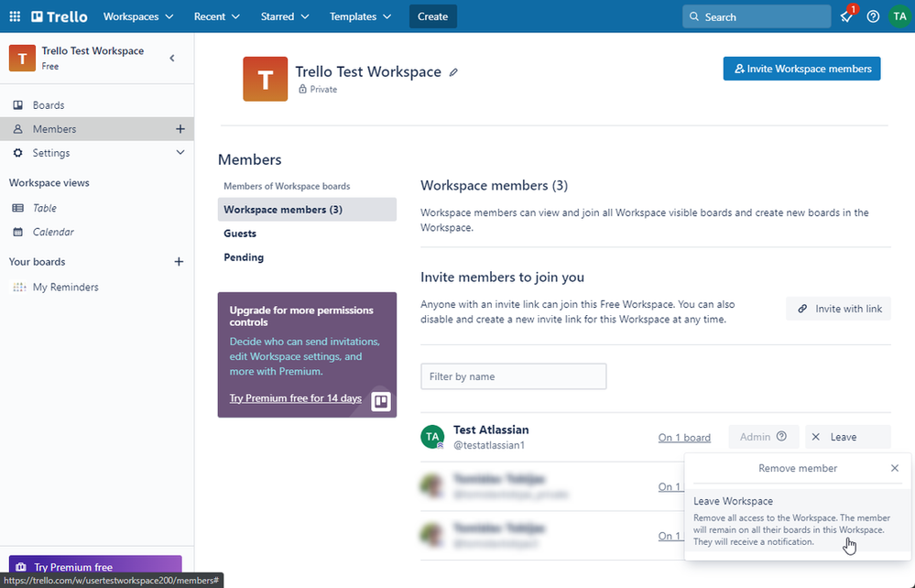Add members using the plus icon beside Members
Viewport: 915px width, 588px height.
tap(180, 128)
